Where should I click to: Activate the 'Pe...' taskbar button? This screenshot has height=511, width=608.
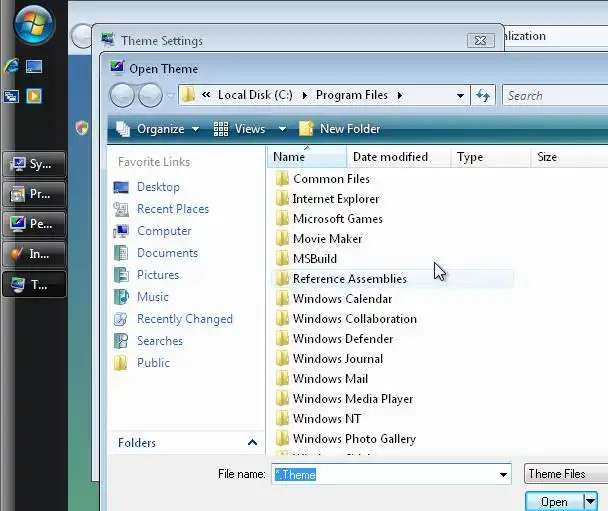pyautogui.click(x=34, y=224)
